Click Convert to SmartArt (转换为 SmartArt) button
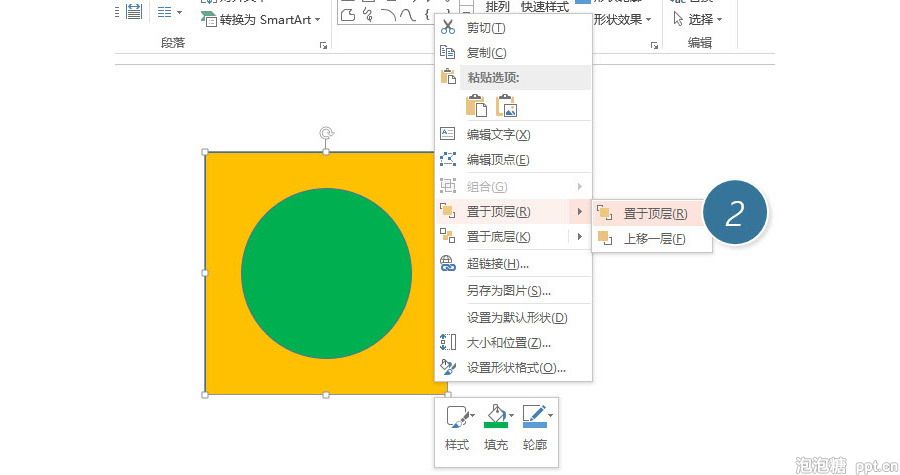The image size is (900, 475). tap(261, 20)
